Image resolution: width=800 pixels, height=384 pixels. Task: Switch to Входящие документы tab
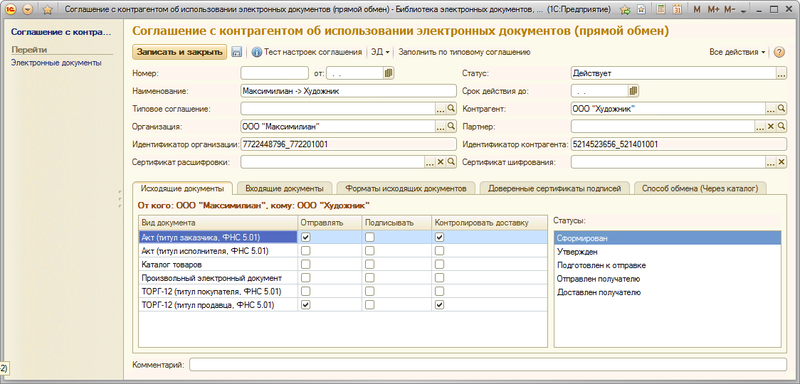tap(284, 189)
